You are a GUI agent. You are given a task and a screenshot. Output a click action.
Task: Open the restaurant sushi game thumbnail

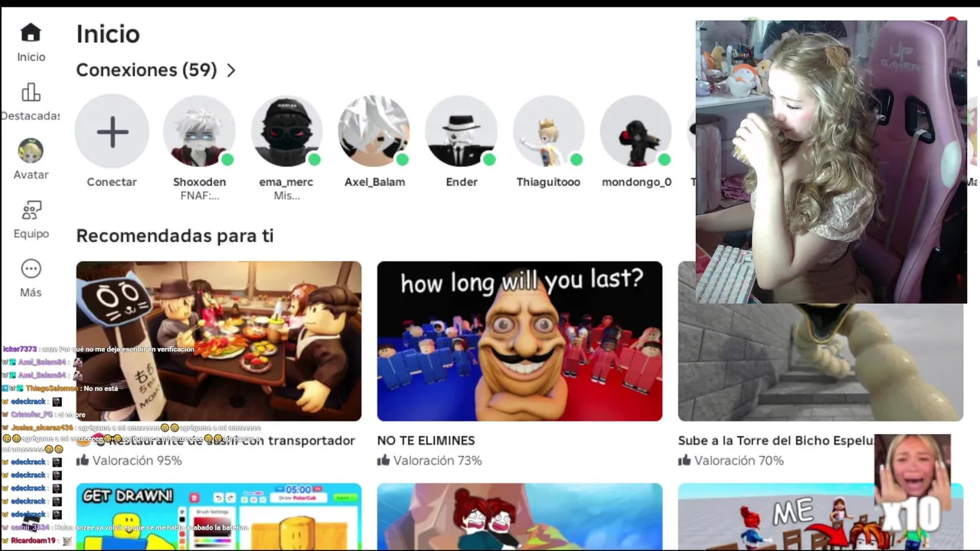(219, 341)
